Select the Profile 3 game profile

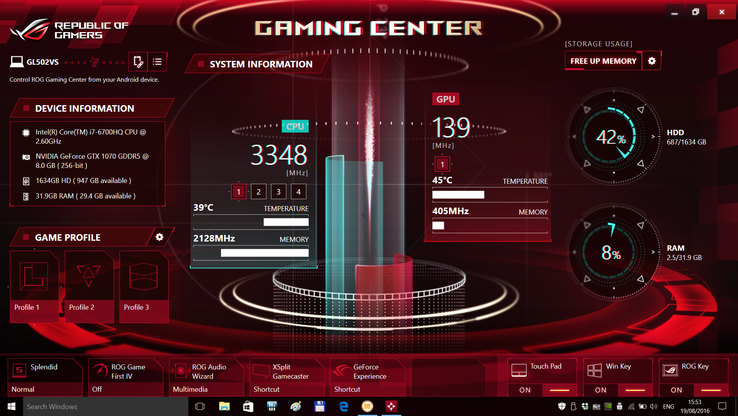tap(144, 287)
